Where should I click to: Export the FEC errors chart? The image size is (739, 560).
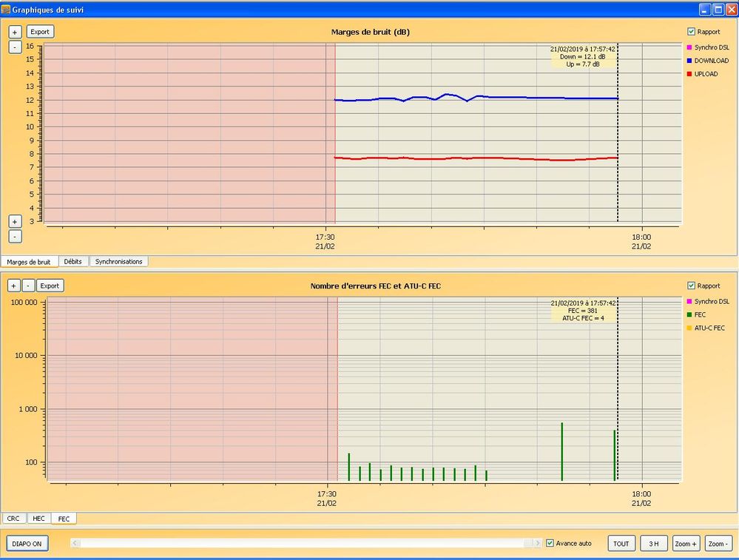click(50, 286)
